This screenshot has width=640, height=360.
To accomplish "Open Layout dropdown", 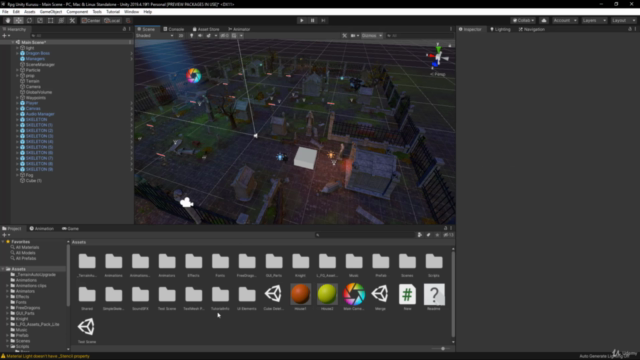I will (624, 20).
